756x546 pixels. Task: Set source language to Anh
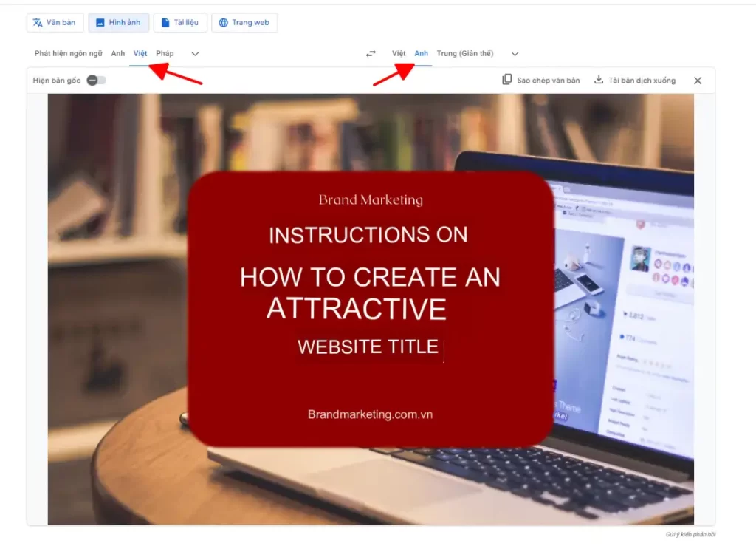[118, 53]
